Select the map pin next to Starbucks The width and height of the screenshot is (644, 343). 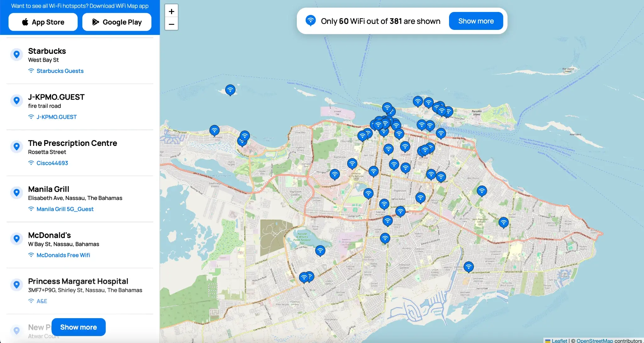[17, 54]
